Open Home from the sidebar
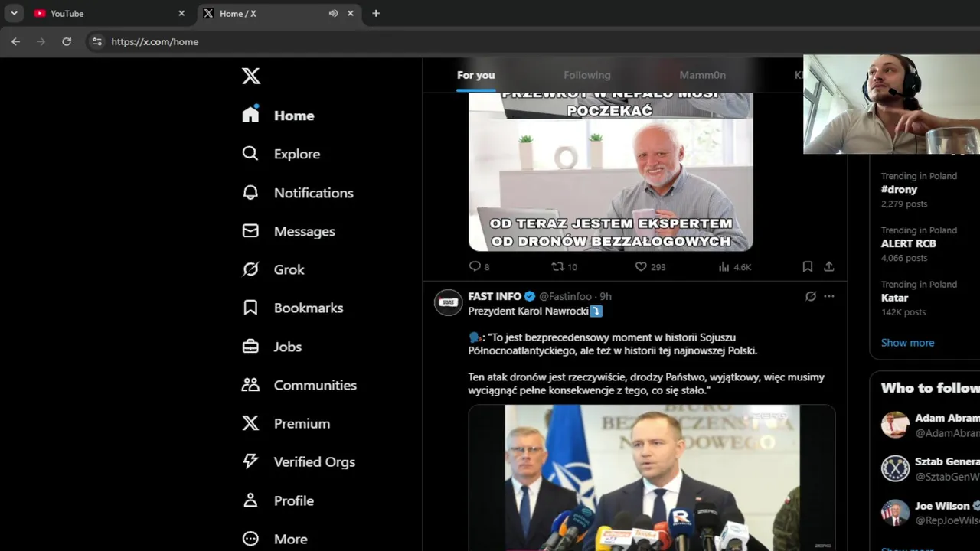980x551 pixels. point(279,116)
